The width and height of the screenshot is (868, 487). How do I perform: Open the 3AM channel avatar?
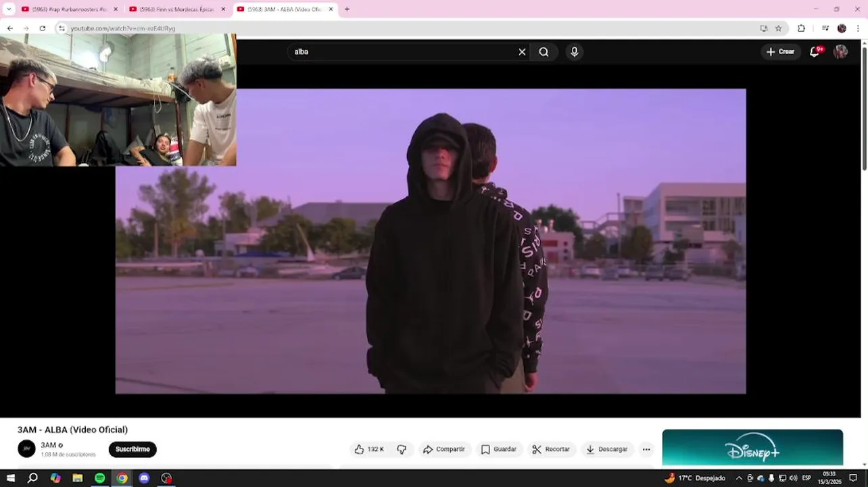click(x=26, y=449)
